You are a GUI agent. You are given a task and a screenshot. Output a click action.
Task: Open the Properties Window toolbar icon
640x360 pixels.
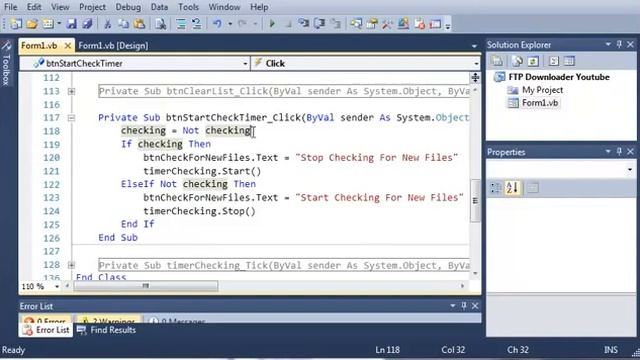tap(372, 24)
